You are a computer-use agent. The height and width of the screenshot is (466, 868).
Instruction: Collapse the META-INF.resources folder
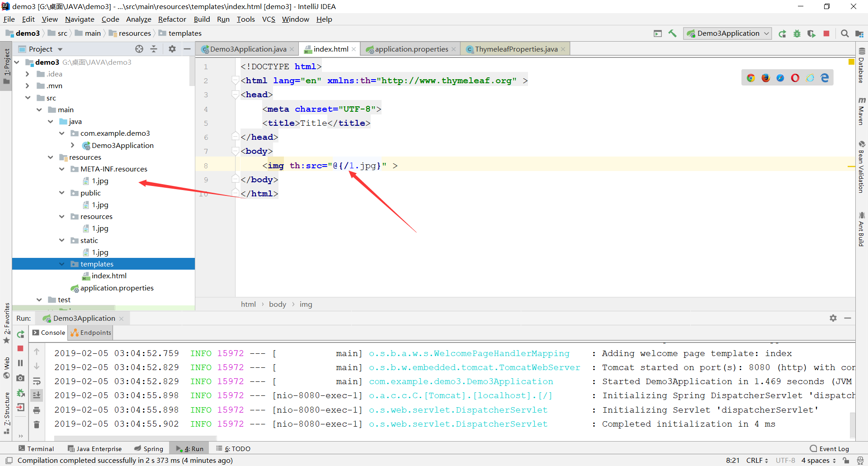click(62, 169)
